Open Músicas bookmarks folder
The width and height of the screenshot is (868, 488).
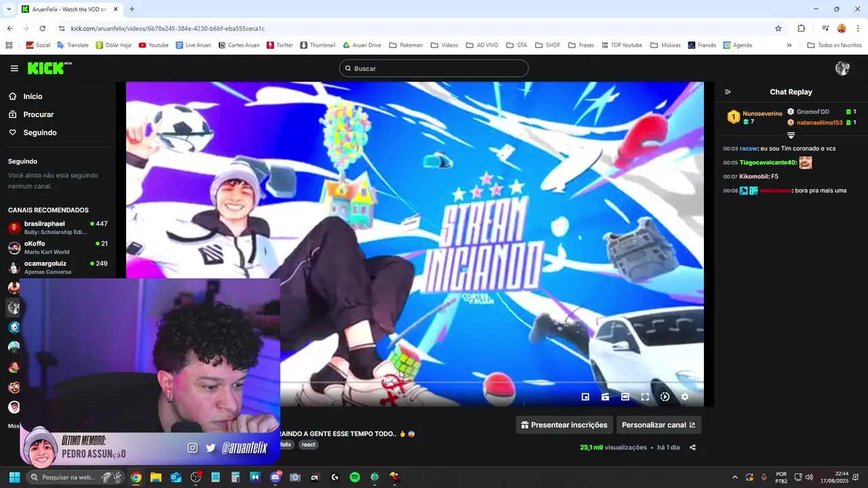pyautogui.click(x=665, y=45)
